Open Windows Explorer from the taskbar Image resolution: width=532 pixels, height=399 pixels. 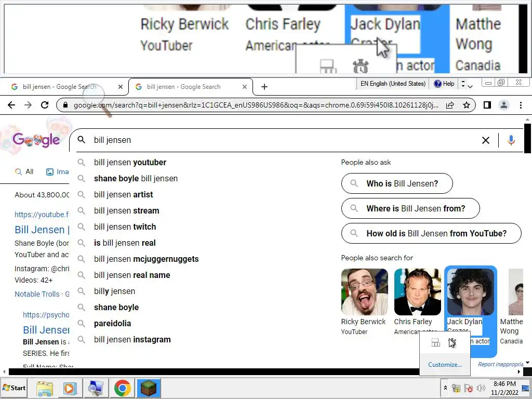click(x=45, y=388)
